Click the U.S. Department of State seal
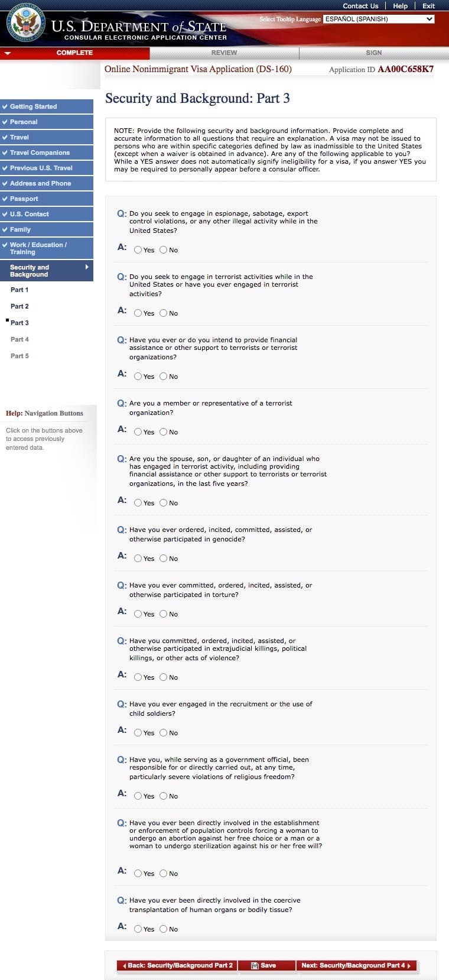Image resolution: width=449 pixels, height=980 pixels. coord(25,23)
